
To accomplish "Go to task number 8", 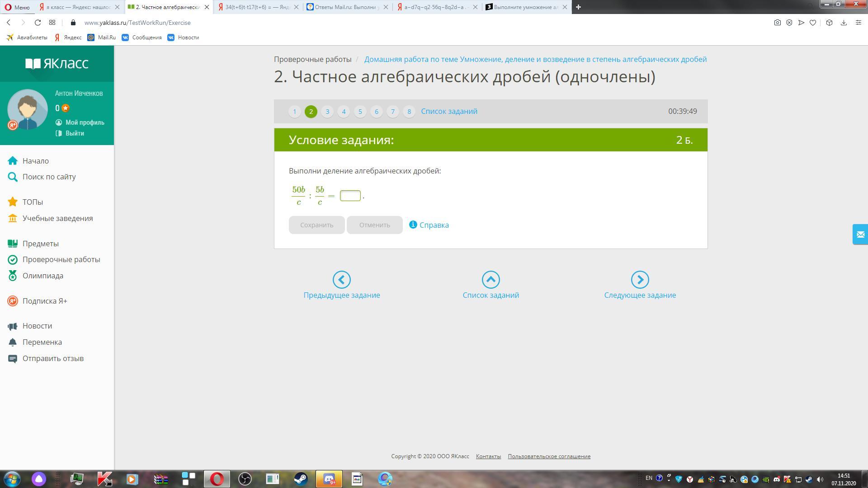I will pyautogui.click(x=409, y=112).
